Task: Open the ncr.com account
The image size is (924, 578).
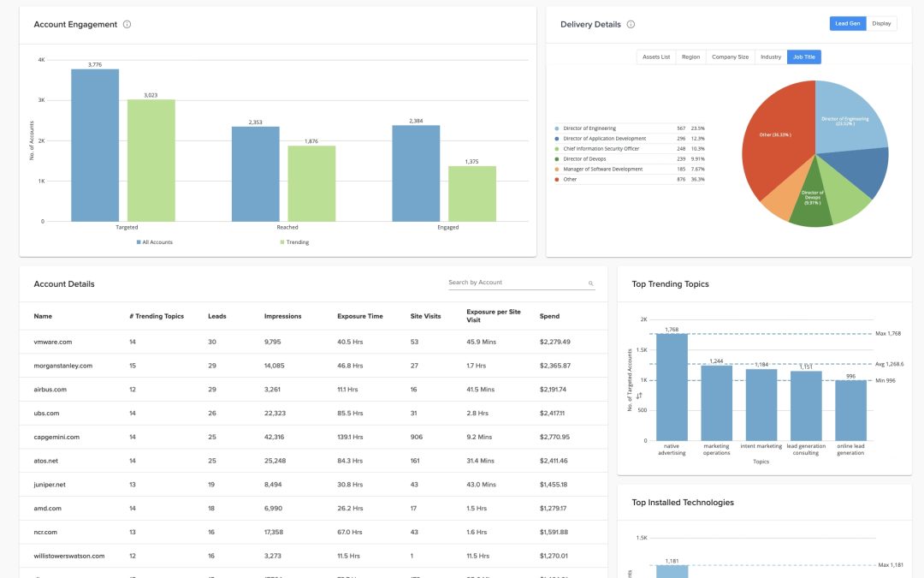Action: pos(45,532)
